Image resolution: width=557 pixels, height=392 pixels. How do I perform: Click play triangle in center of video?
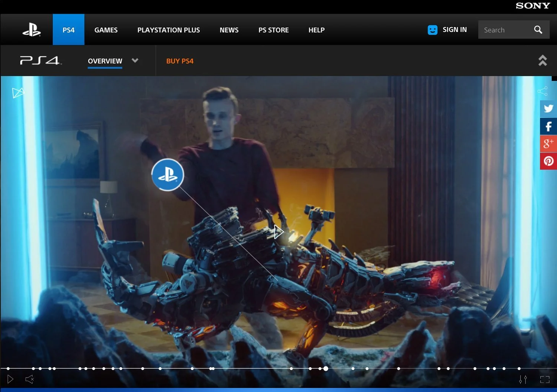tap(279, 232)
